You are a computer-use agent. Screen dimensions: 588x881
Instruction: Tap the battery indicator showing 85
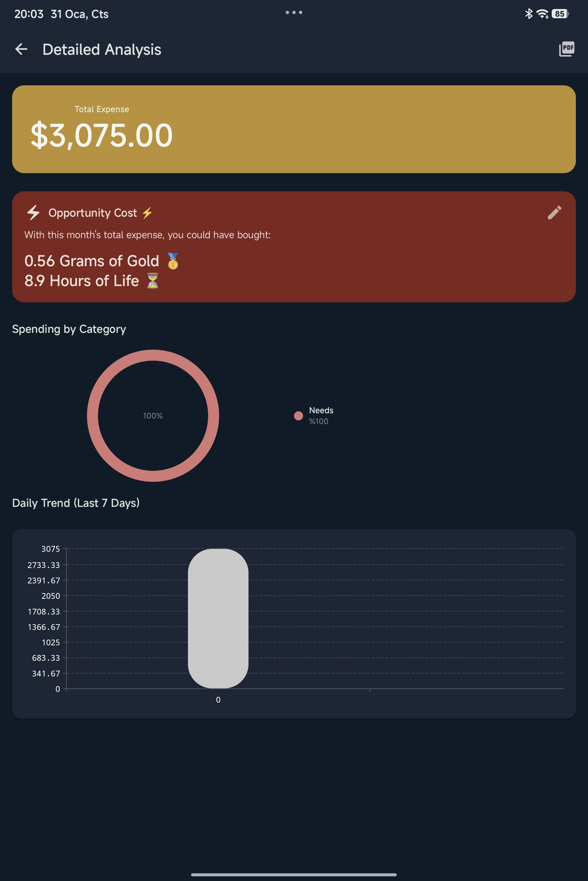click(x=560, y=13)
